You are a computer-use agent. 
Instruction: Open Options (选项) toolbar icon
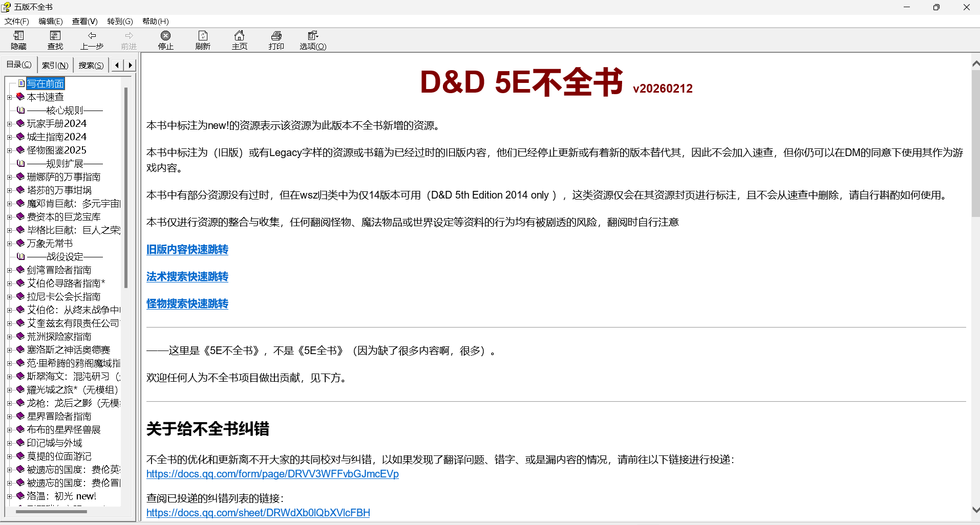[x=313, y=35]
